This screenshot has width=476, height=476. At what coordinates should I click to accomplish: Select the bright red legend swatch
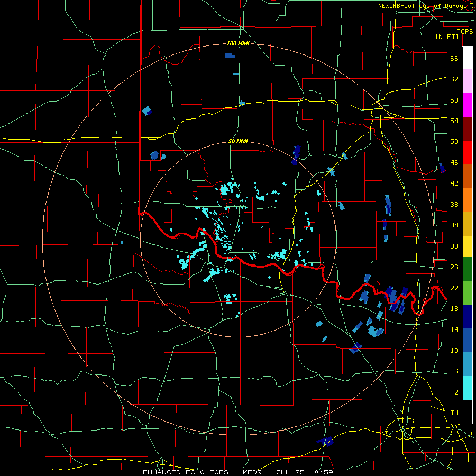467,152
